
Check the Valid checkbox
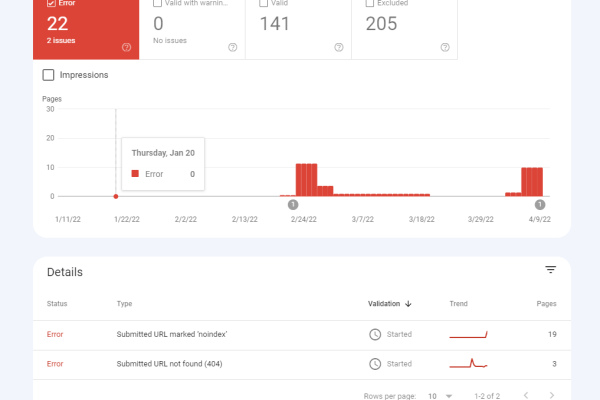[263, 3]
